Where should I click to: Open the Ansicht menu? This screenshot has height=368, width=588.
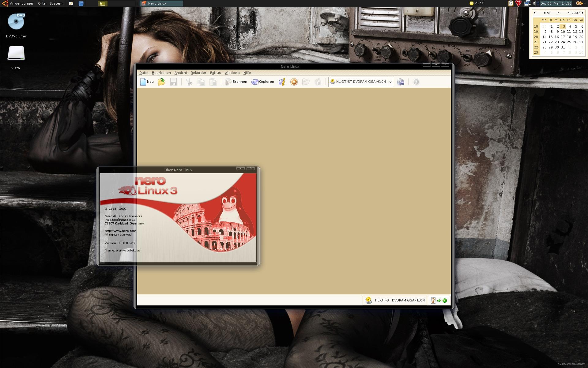(x=181, y=73)
